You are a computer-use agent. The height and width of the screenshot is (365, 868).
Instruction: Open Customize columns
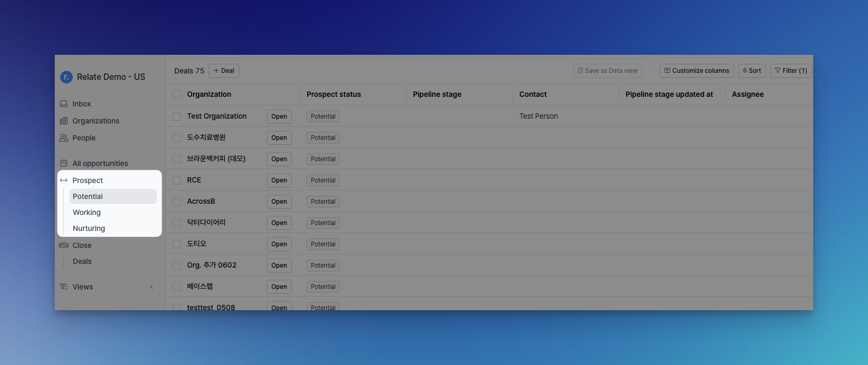[x=696, y=71]
